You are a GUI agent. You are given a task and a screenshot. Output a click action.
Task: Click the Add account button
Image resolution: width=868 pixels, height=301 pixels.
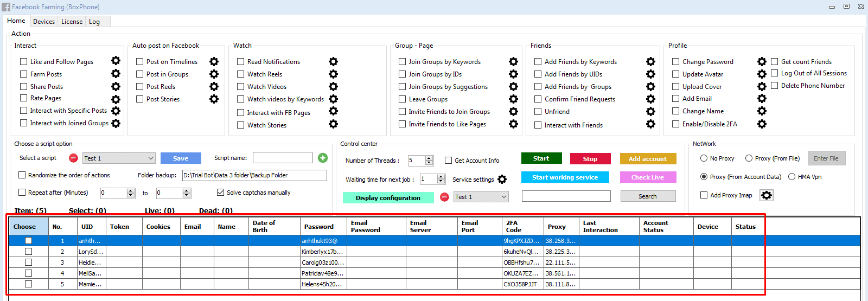(648, 158)
